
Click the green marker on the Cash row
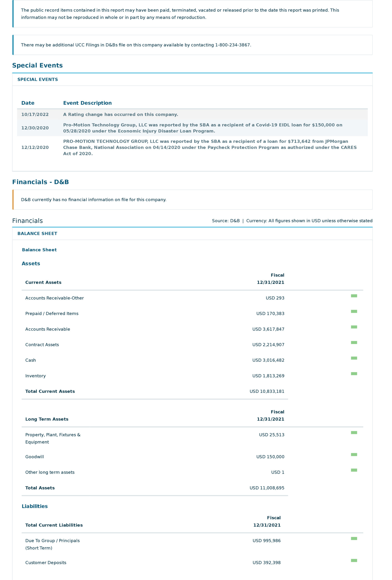[x=354, y=358]
